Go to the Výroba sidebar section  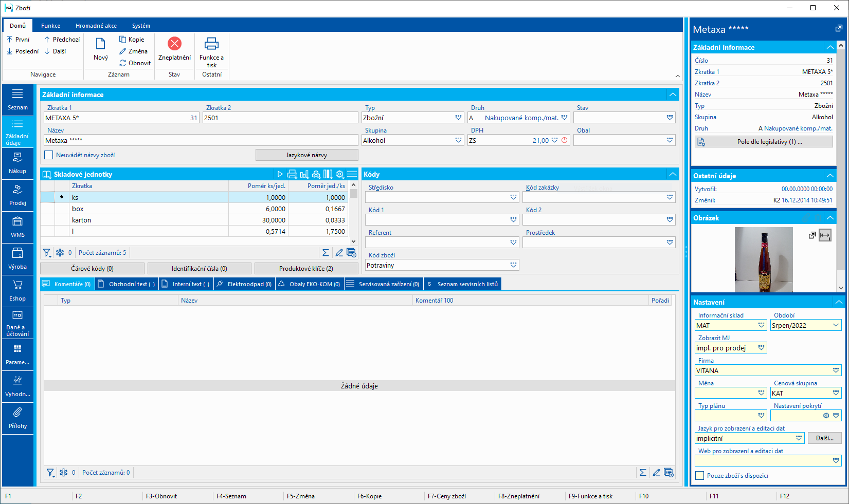tap(17, 259)
